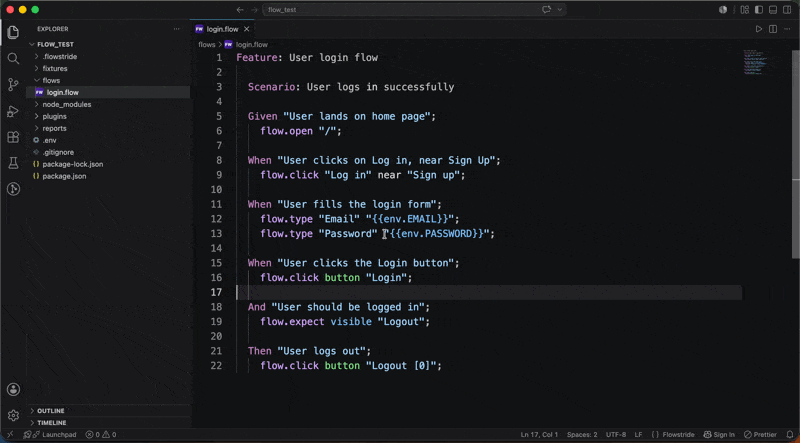Click the round color icon in title bar

(x=722, y=10)
